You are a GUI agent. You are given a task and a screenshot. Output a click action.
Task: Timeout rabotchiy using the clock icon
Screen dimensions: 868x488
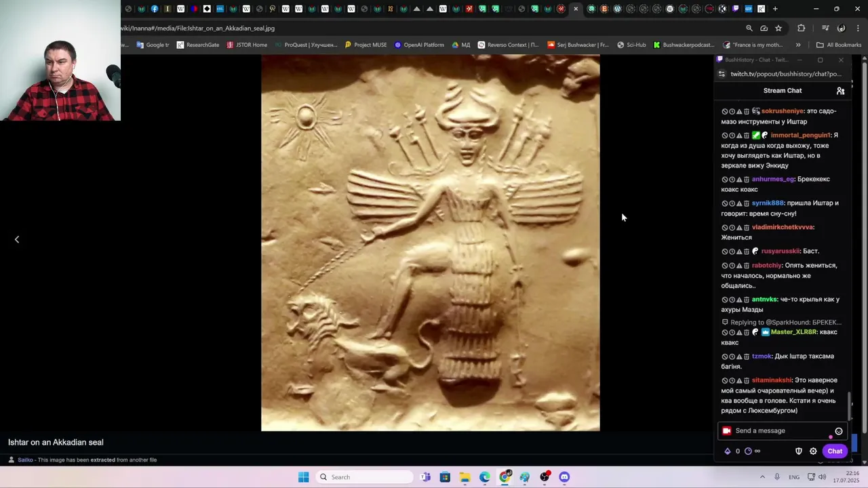pyautogui.click(x=732, y=266)
